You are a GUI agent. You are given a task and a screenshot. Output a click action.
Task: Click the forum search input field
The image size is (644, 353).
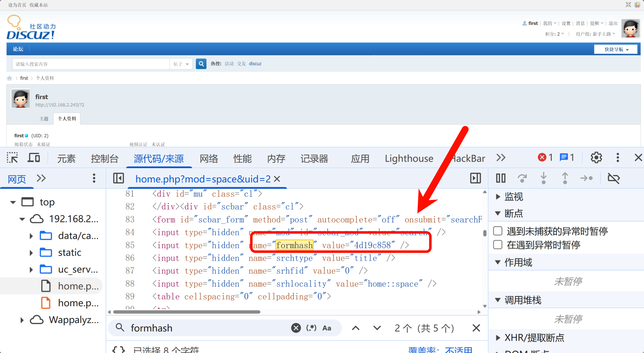(x=91, y=64)
